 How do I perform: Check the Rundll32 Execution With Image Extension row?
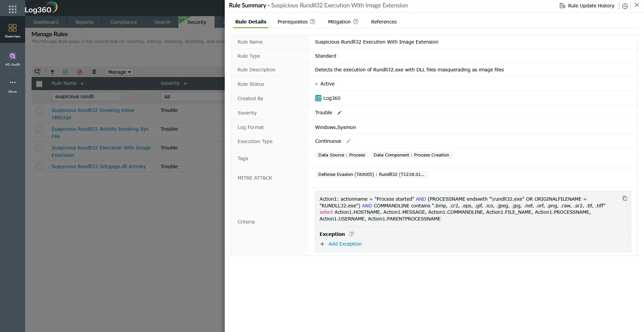[39, 148]
